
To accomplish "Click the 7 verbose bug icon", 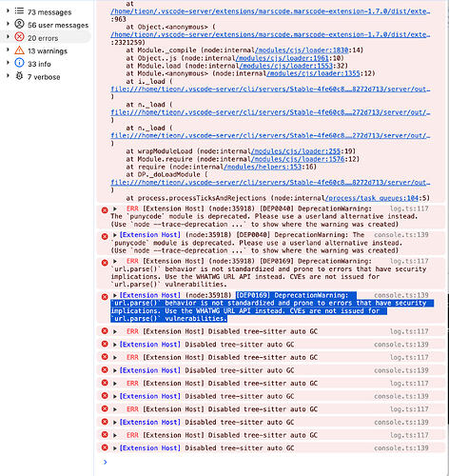I will point(19,76).
